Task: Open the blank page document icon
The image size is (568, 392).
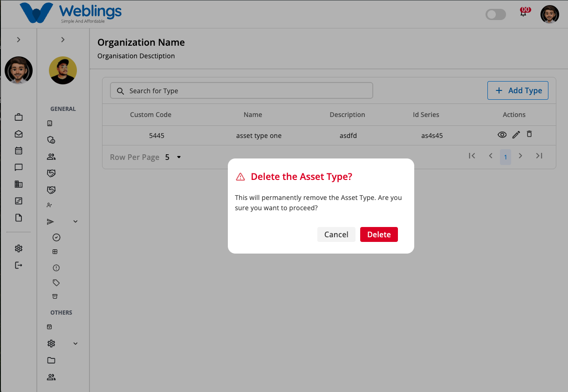Action: point(19,218)
